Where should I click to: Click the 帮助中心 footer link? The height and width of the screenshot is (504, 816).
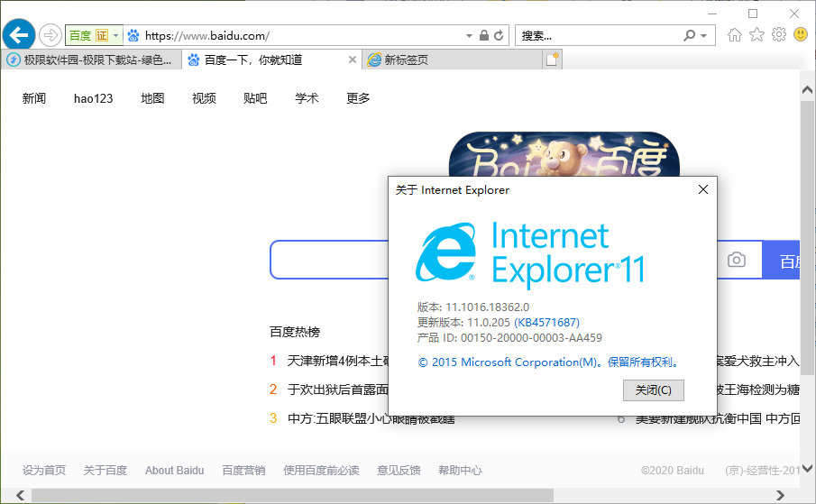tap(460, 471)
